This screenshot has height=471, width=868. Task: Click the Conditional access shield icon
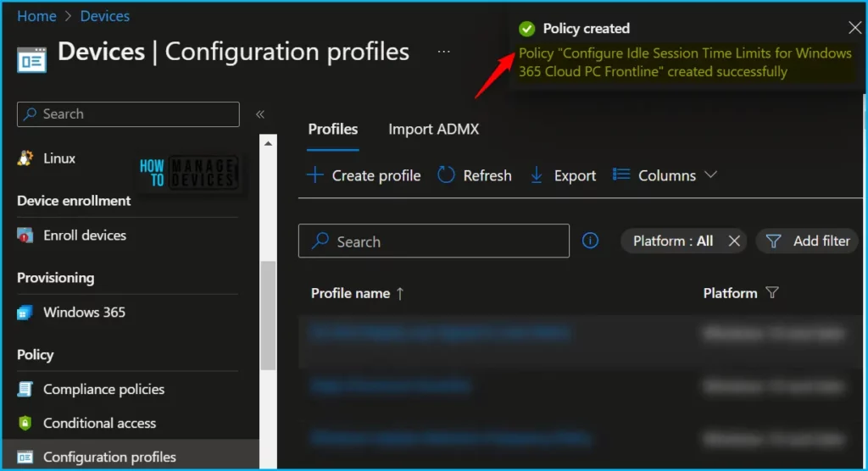[x=25, y=423]
